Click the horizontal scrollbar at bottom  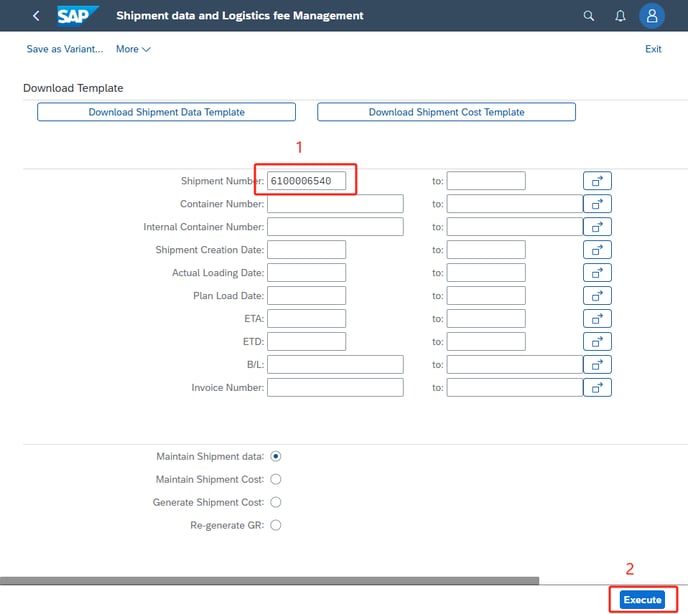(x=270, y=580)
